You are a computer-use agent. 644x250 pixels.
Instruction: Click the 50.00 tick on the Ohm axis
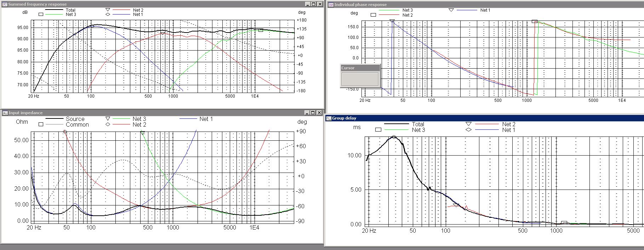pyautogui.click(x=21, y=140)
